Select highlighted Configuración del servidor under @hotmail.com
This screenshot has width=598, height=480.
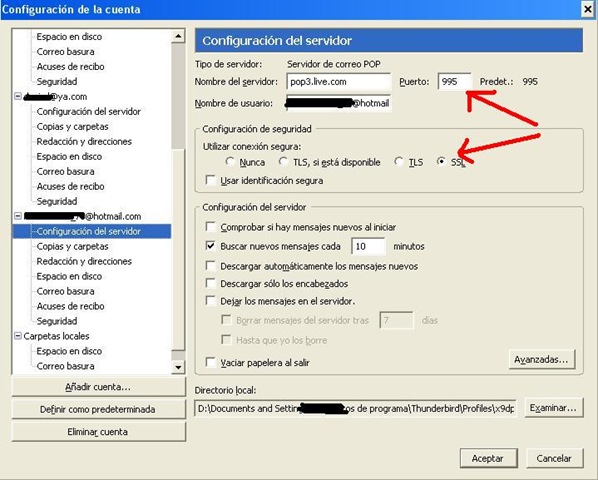88,231
